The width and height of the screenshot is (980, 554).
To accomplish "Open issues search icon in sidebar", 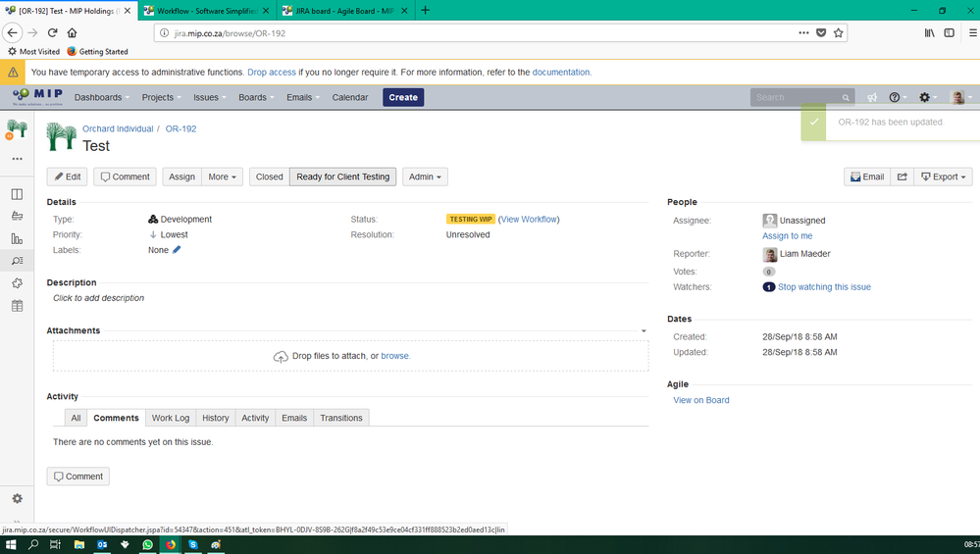I will [17, 261].
